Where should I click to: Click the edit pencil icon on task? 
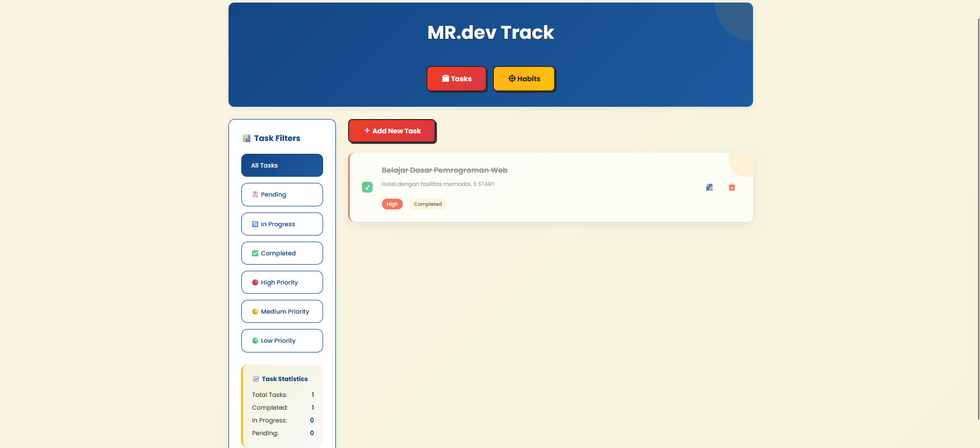tap(709, 187)
